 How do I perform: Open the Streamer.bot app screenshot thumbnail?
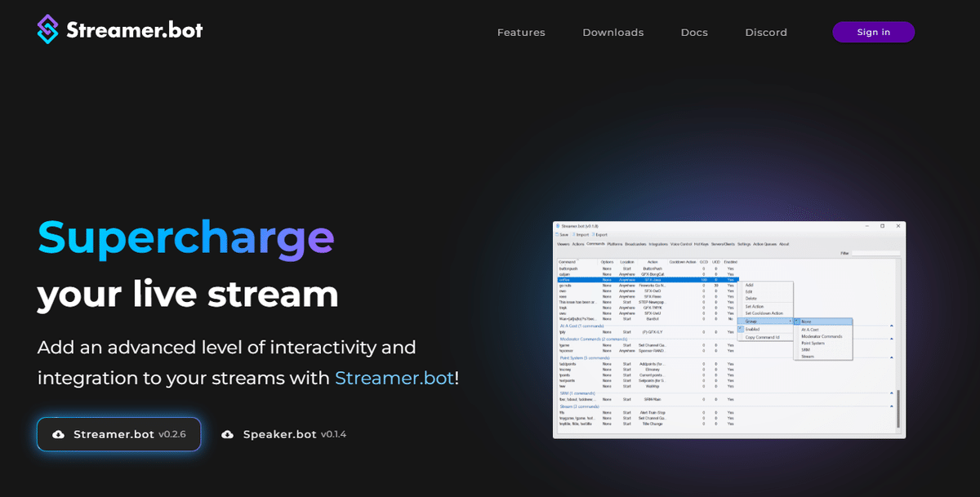tap(729, 330)
